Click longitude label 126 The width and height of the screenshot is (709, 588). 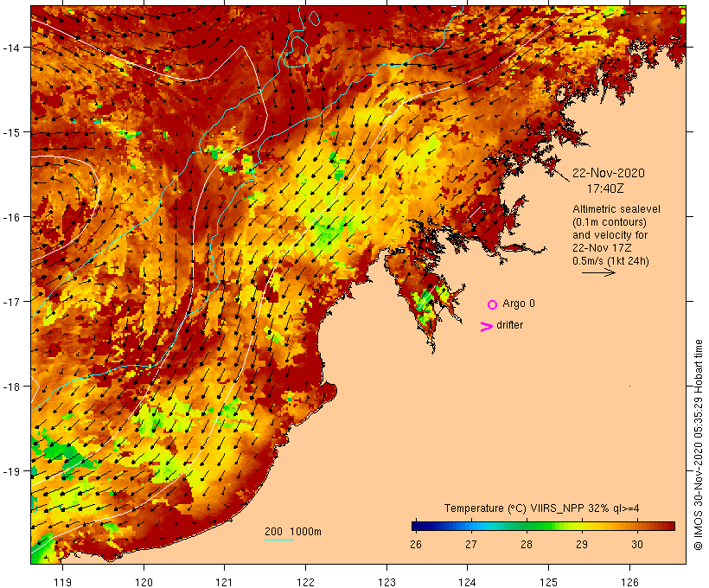point(629,582)
